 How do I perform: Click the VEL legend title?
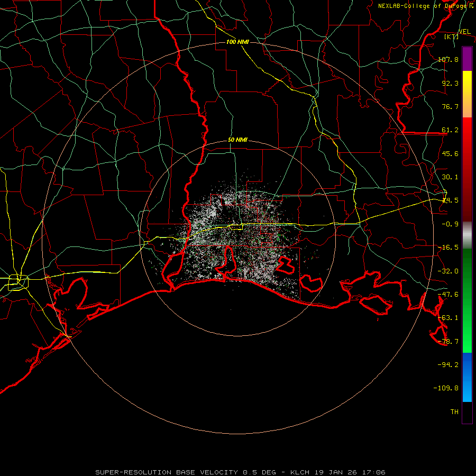[x=464, y=32]
